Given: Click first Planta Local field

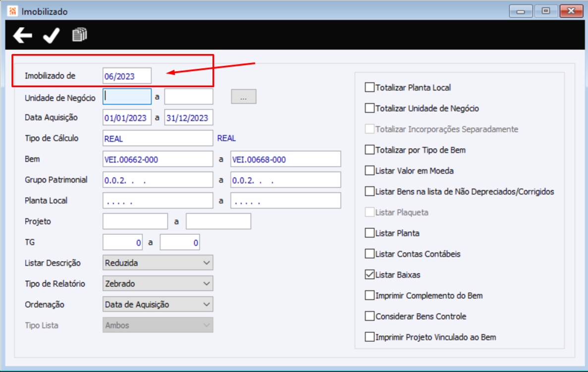Looking at the screenshot, I should 158,201.
